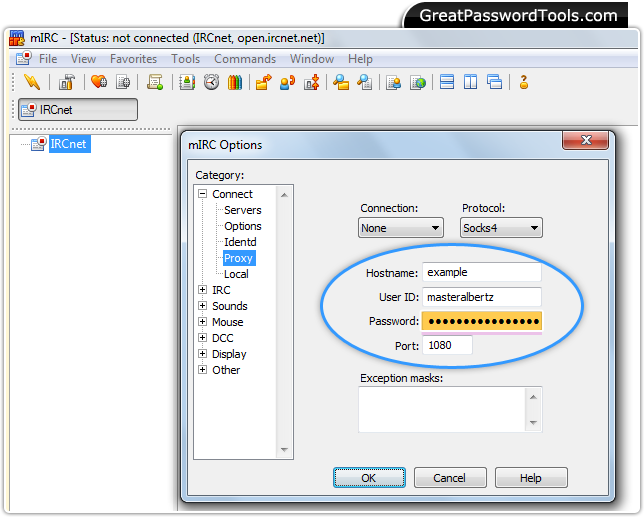Open mIRC Options via hammer toolbar icon
This screenshot has height=517, width=644.
(67, 82)
